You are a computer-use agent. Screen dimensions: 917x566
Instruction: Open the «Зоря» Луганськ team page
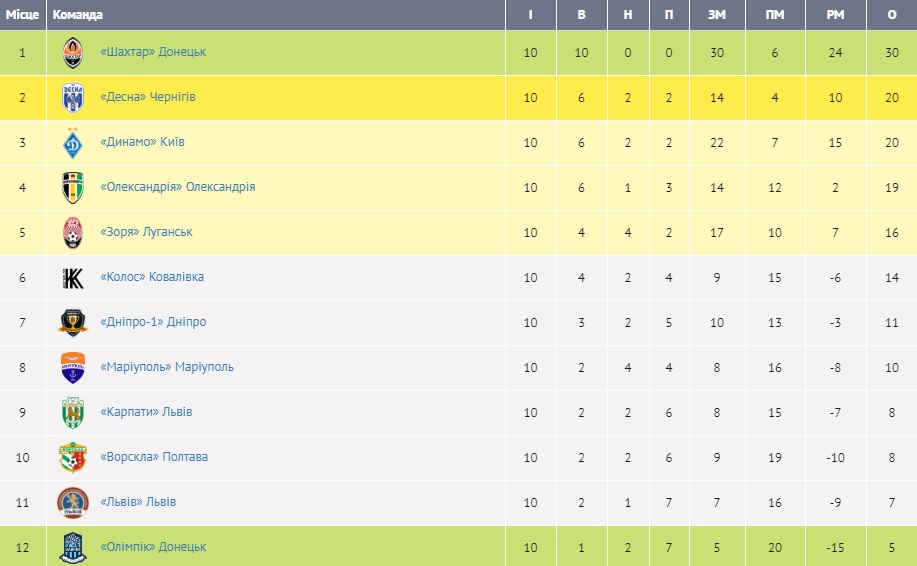coord(146,232)
